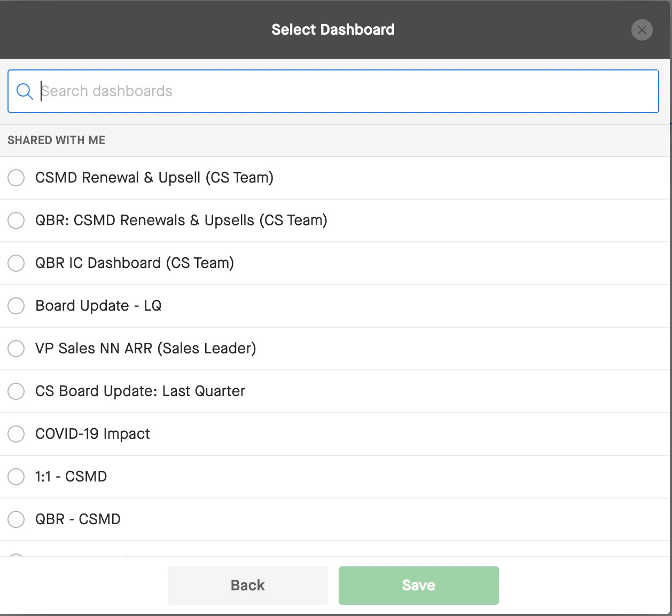Click 'QBR - CSMD' label
672x616 pixels.
tap(78, 519)
